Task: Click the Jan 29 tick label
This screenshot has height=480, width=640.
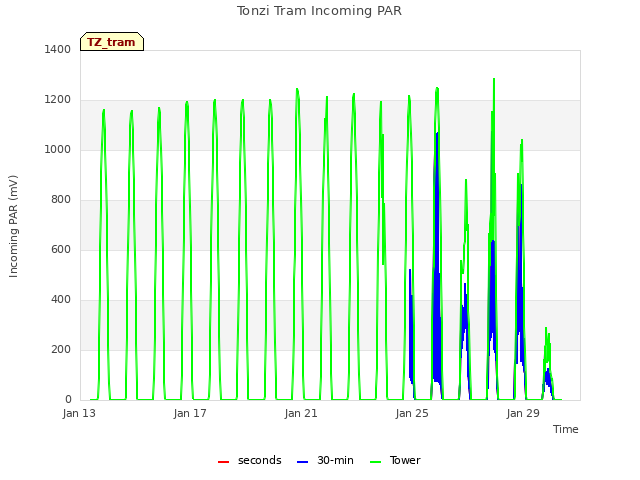Action: (x=523, y=413)
